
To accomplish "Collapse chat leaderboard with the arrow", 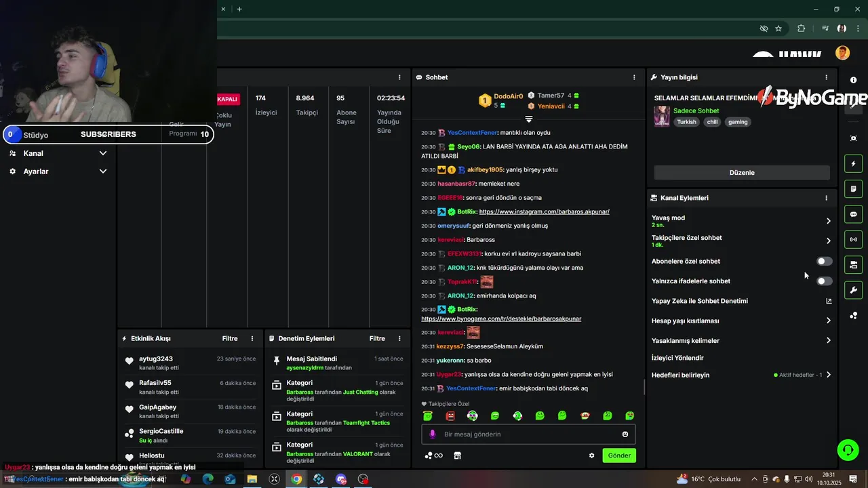I will pos(529,119).
